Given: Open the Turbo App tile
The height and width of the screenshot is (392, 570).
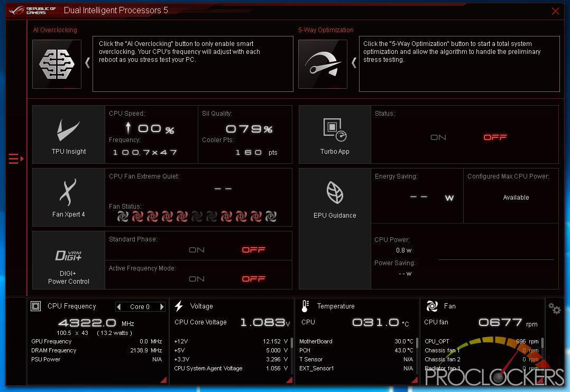Looking at the screenshot, I should [x=335, y=134].
